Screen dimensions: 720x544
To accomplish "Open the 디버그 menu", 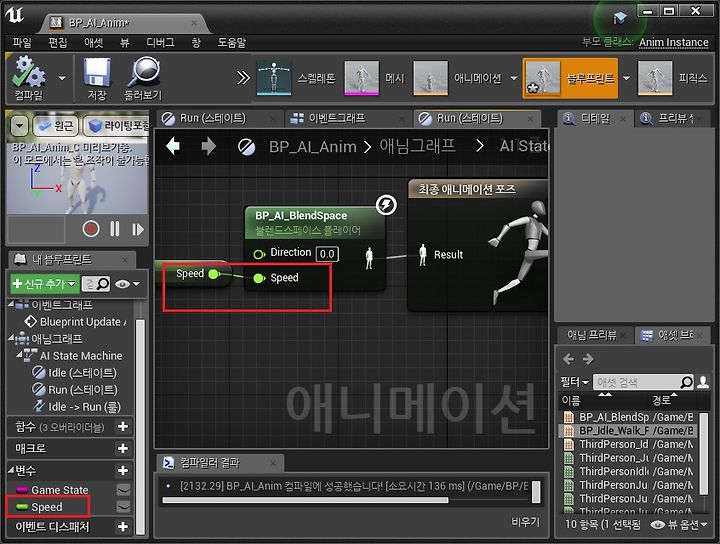I will pos(160,43).
